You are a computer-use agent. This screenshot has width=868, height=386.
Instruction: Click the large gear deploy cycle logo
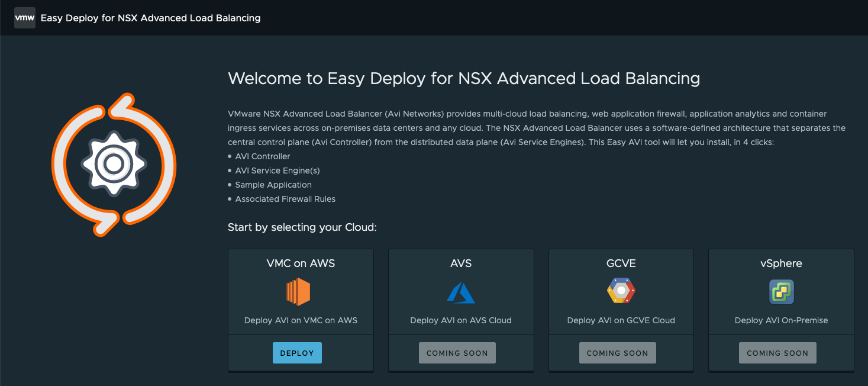pyautogui.click(x=114, y=164)
